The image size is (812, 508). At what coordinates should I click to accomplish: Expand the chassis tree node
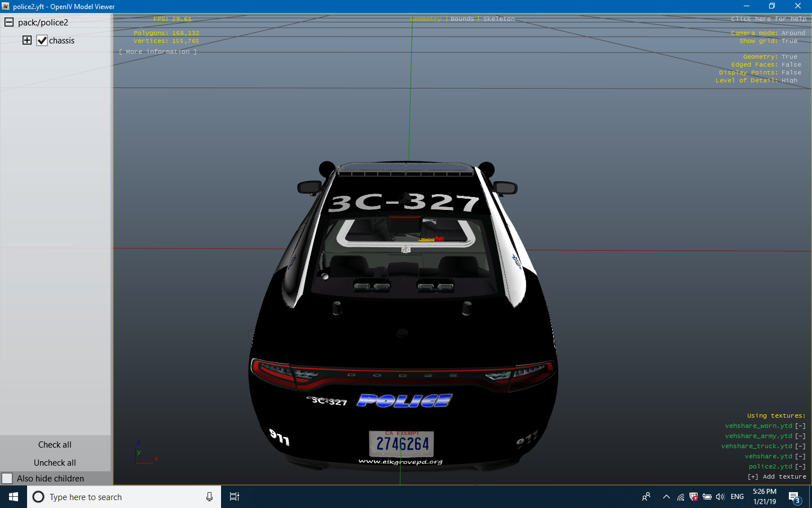point(27,40)
